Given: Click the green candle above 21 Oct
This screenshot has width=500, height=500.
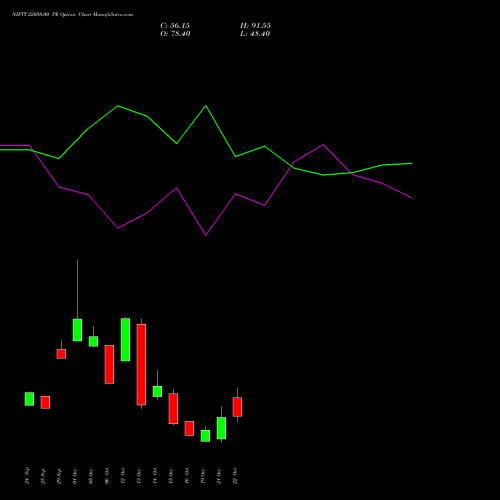Looking at the screenshot, I should [x=221, y=428].
